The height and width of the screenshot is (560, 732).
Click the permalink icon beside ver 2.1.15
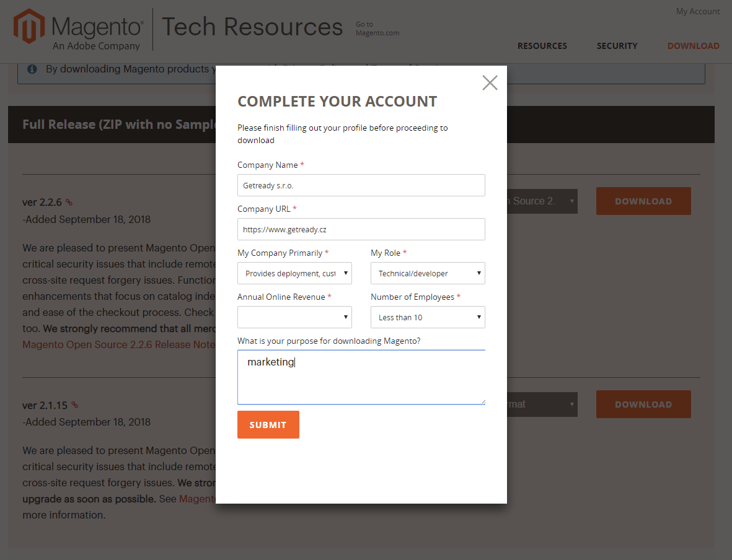[x=75, y=405]
